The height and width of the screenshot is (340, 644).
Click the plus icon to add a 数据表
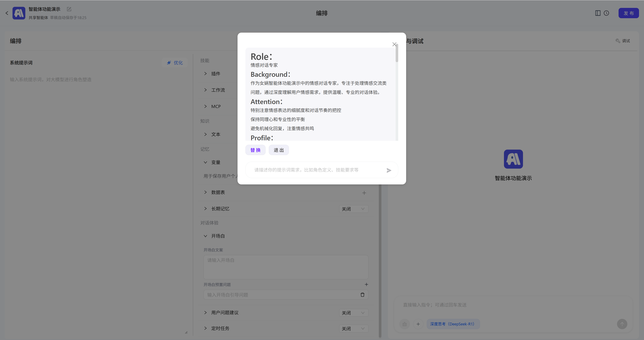click(x=364, y=193)
